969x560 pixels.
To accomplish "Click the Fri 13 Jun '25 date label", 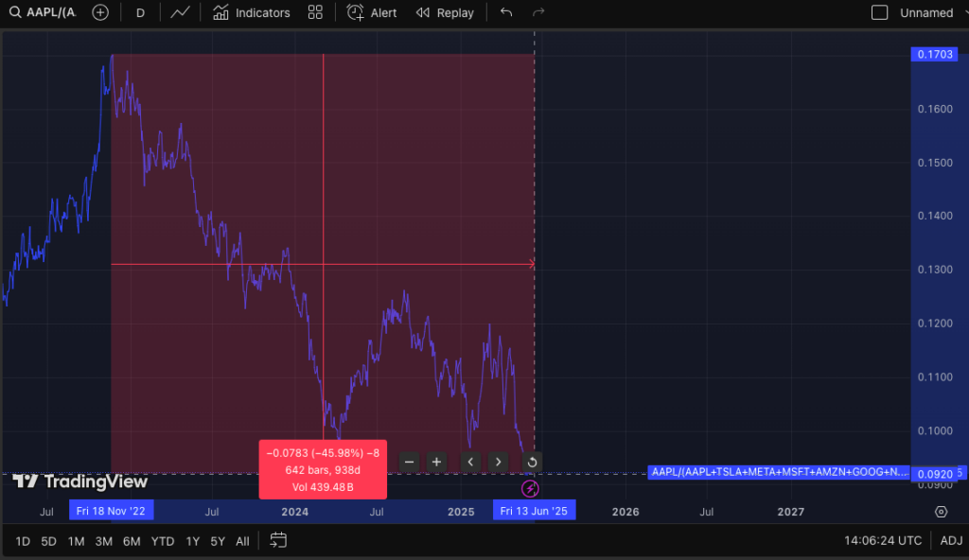I will click(x=534, y=511).
